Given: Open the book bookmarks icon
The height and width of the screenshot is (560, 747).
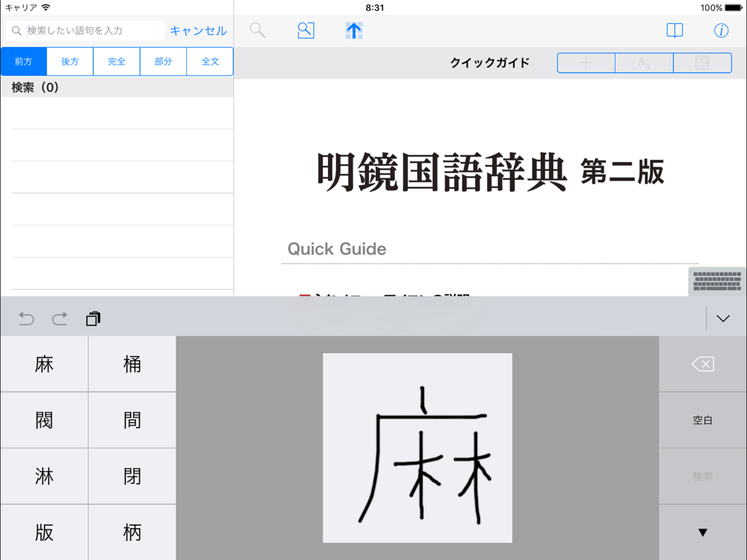Looking at the screenshot, I should (675, 31).
